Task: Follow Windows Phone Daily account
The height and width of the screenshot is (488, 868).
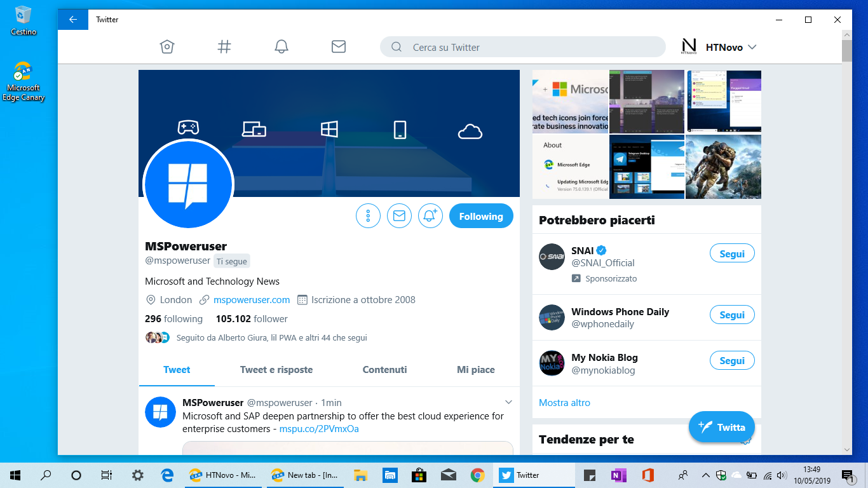Action: (732, 315)
